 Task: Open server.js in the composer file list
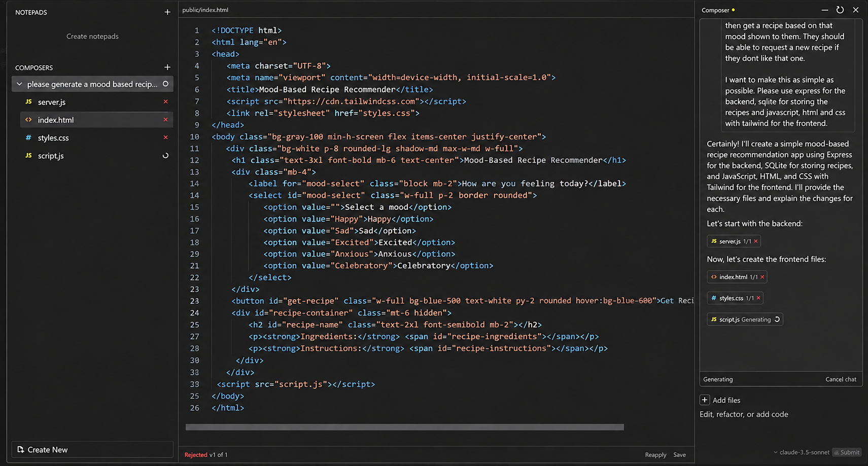(52, 102)
